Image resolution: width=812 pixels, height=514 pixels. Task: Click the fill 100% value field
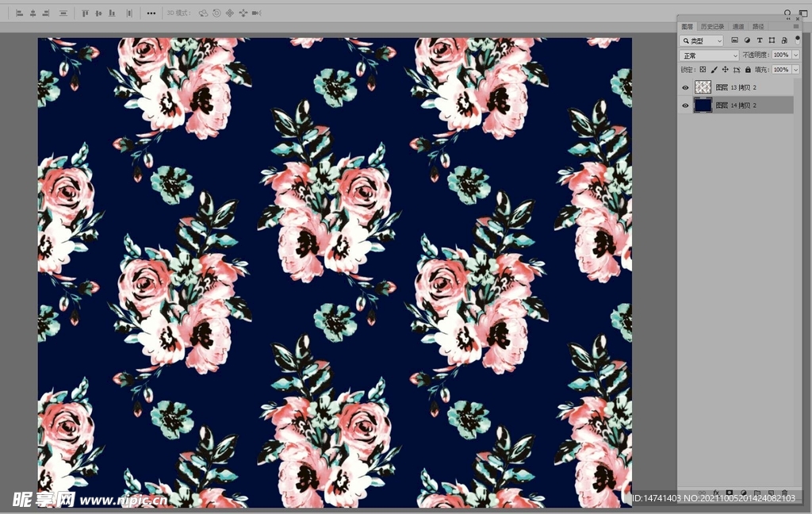point(781,70)
